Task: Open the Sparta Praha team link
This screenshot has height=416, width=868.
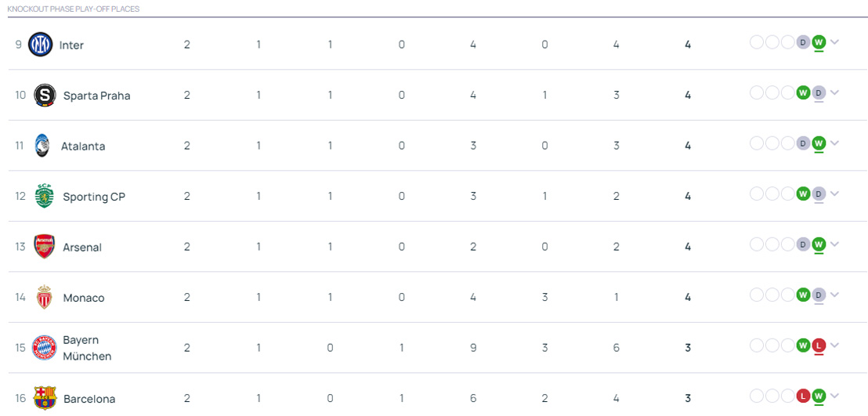Action: click(96, 96)
